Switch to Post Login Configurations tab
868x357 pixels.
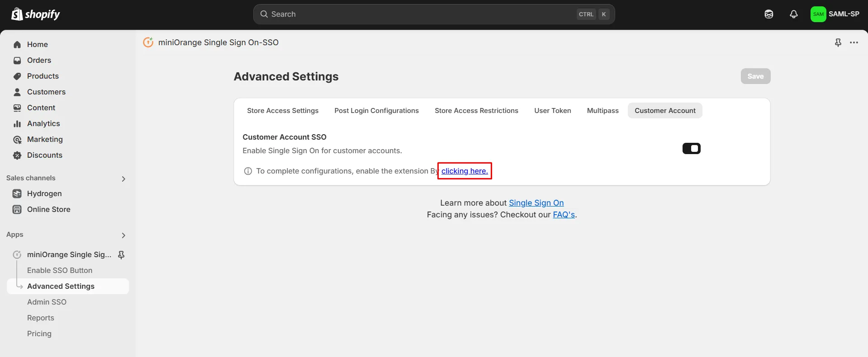[376, 111]
